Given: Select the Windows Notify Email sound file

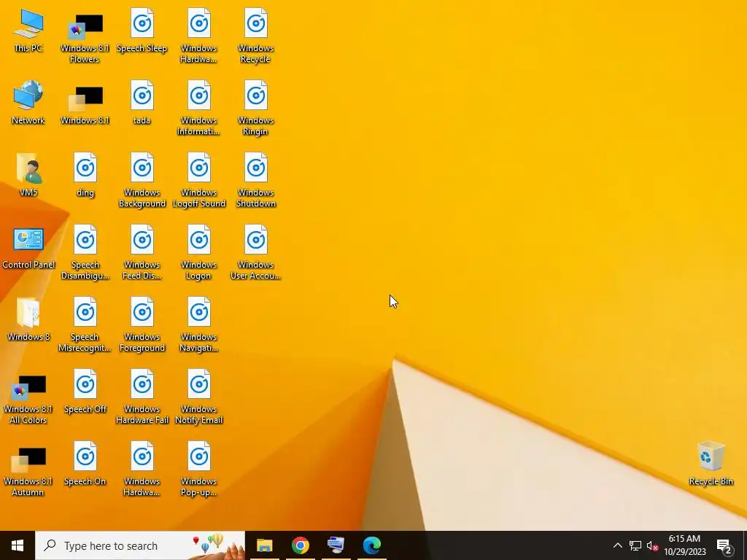Looking at the screenshot, I should coord(198,397).
